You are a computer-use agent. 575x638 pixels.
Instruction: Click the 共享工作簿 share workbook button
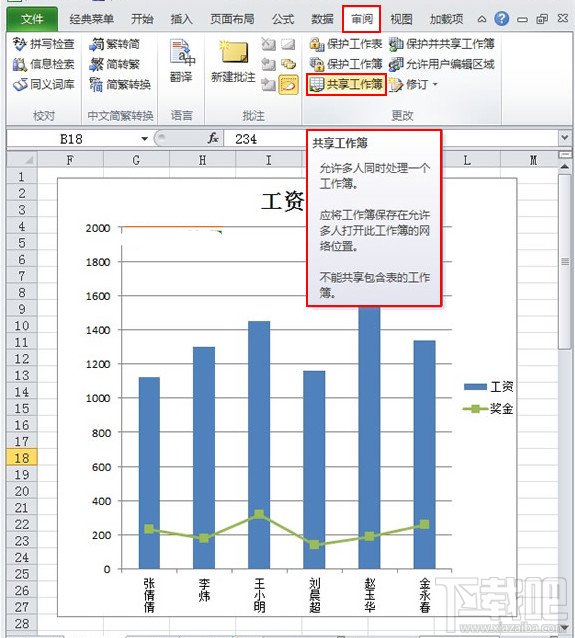tap(346, 84)
